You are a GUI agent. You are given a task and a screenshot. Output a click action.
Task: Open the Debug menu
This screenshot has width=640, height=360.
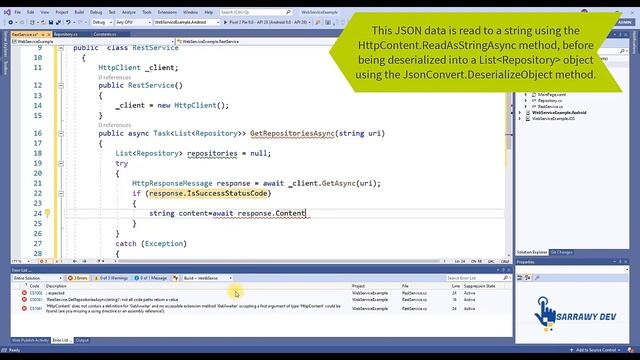pyautogui.click(x=96, y=12)
